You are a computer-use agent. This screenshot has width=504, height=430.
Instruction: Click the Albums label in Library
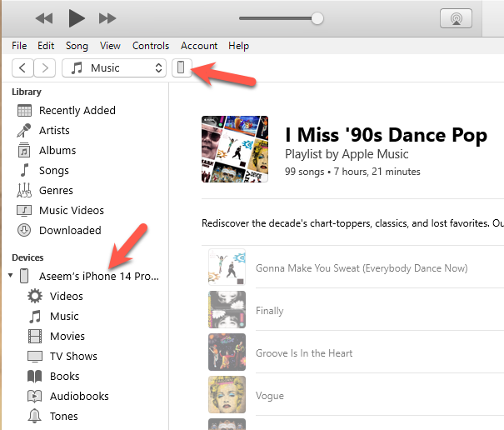coord(57,151)
